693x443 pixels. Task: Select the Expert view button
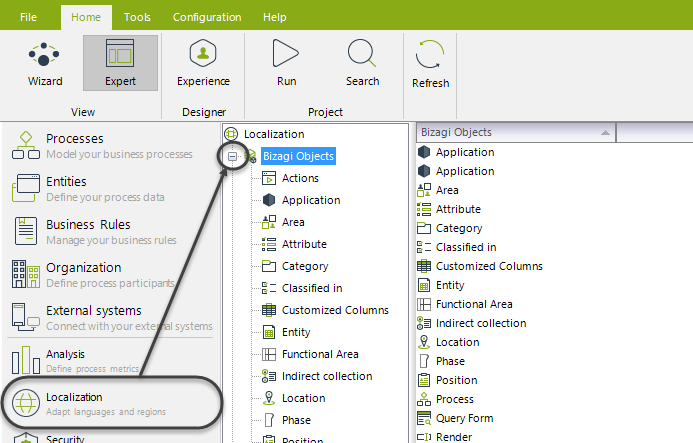120,63
